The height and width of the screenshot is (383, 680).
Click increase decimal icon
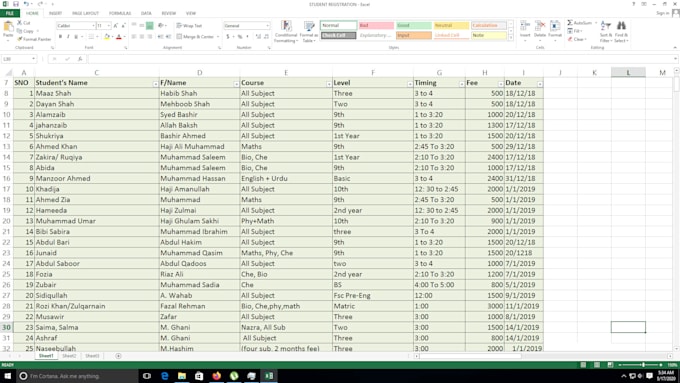[258, 37]
